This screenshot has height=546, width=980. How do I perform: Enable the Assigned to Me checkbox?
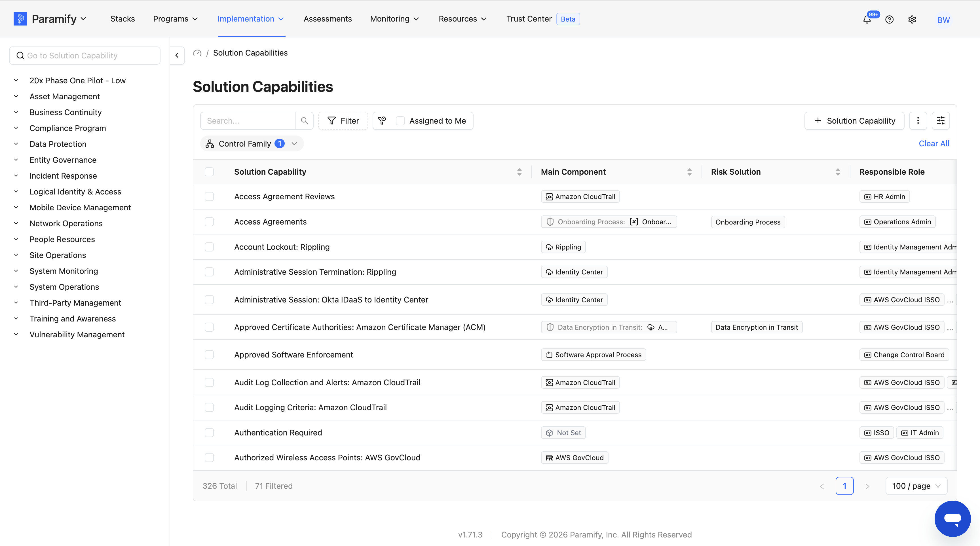click(400, 121)
